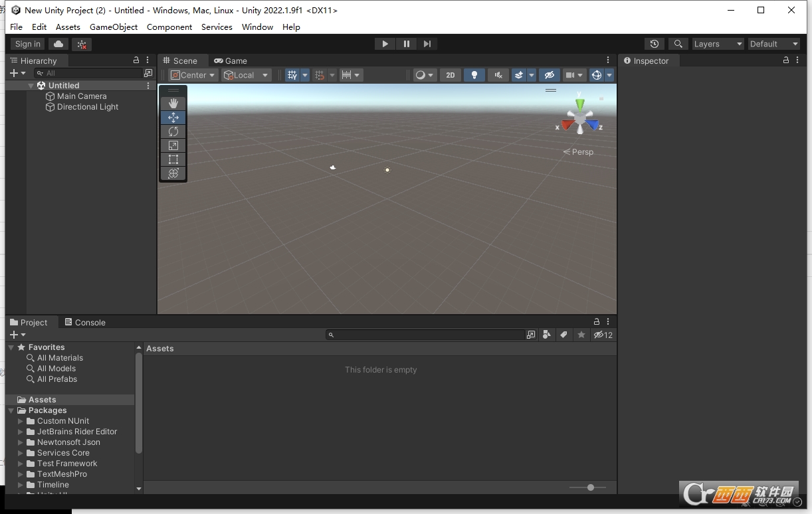Click the global search magnifier icon
This screenshot has height=514, width=812.
tap(678, 44)
